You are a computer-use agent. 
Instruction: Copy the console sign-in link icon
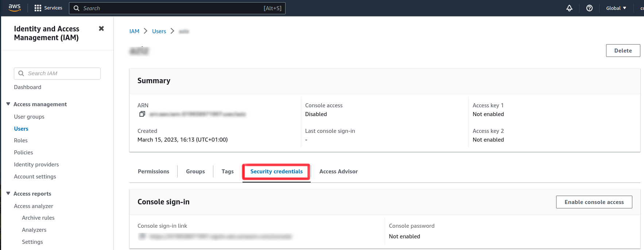pos(142,236)
